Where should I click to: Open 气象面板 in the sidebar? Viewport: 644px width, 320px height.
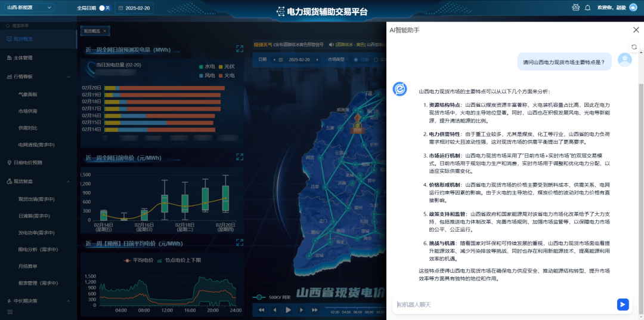pyautogui.click(x=28, y=94)
